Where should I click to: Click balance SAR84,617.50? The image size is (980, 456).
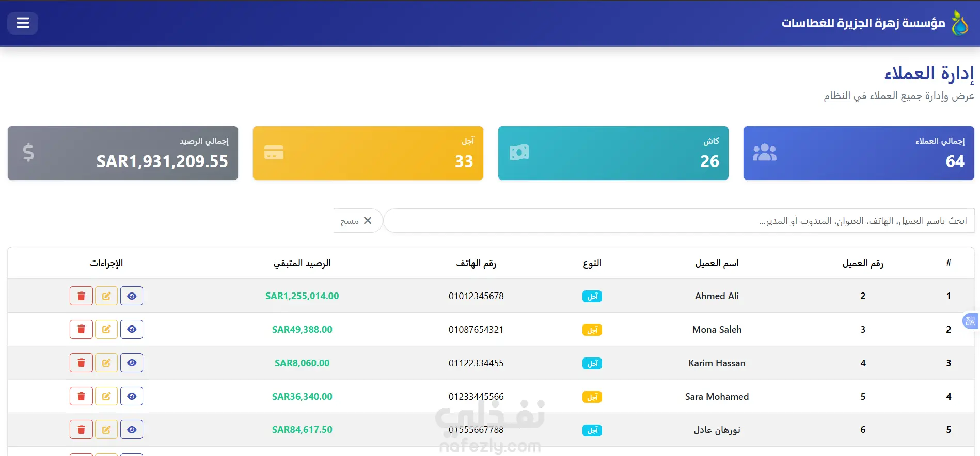pos(302,430)
